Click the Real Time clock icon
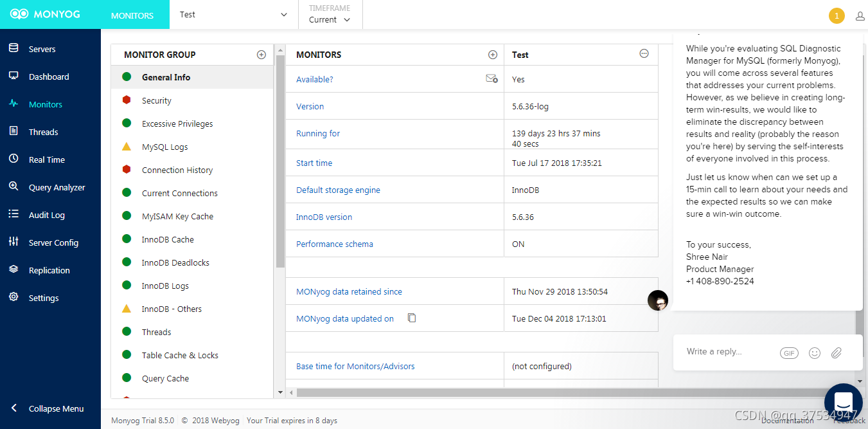The width and height of the screenshot is (868, 429). [13, 159]
